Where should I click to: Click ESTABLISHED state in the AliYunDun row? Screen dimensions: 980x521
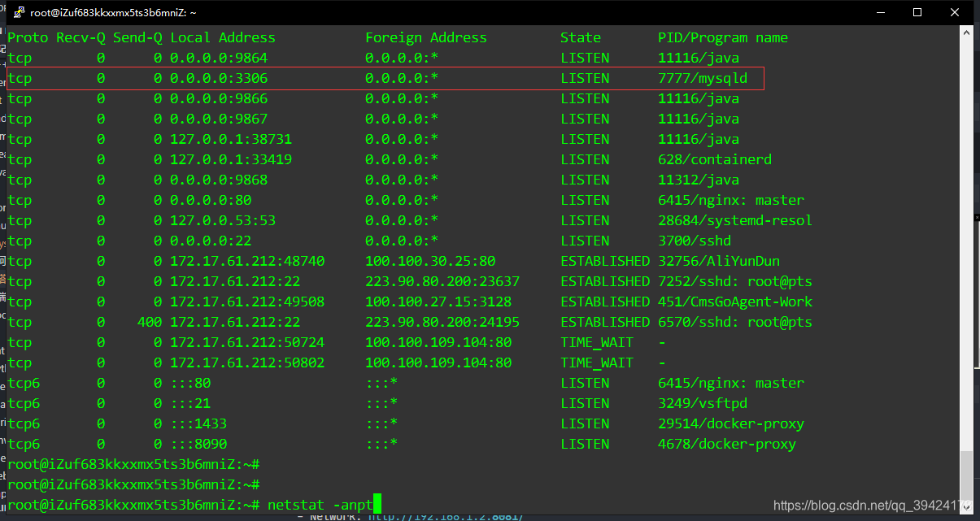pos(605,261)
